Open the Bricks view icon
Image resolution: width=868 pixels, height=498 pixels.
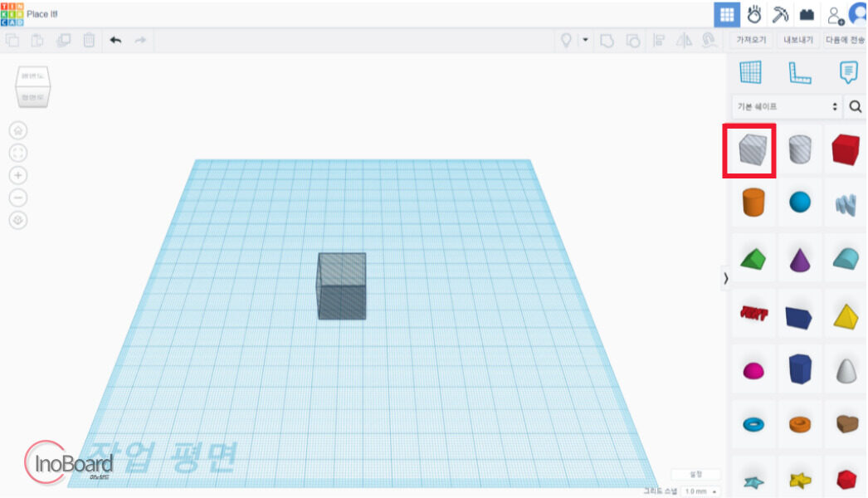[x=807, y=14]
